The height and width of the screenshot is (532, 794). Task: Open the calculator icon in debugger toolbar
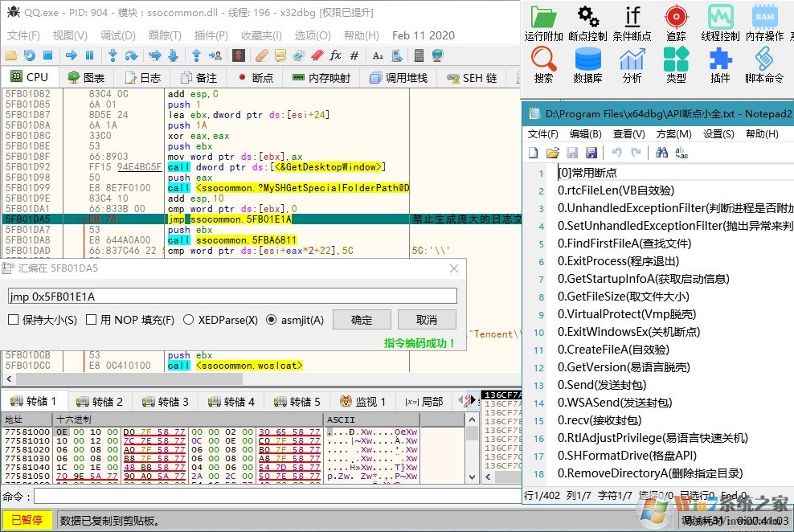pos(419,55)
